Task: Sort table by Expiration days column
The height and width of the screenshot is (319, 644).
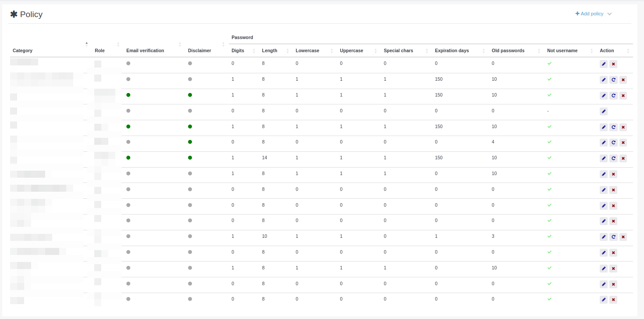Action: (452, 50)
